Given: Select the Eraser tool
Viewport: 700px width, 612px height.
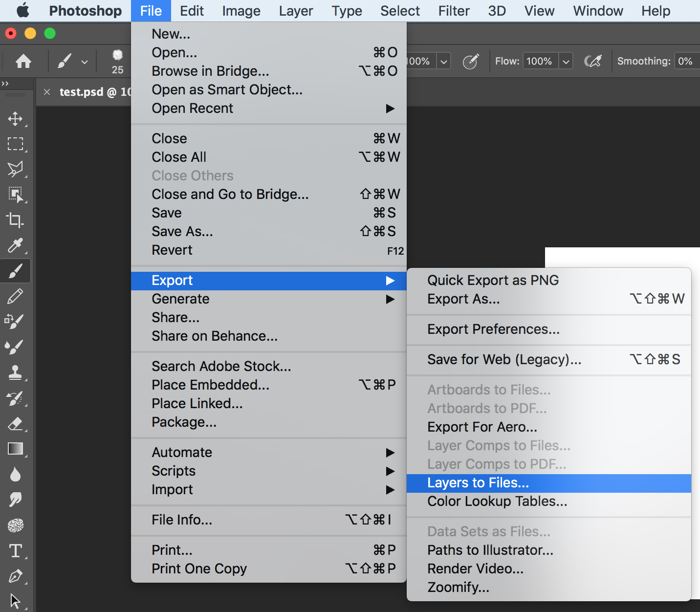Looking at the screenshot, I should click(x=16, y=424).
